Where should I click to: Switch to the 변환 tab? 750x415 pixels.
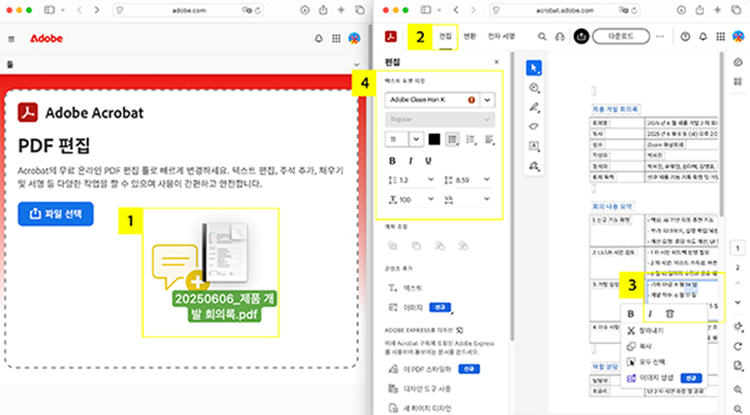click(x=470, y=36)
